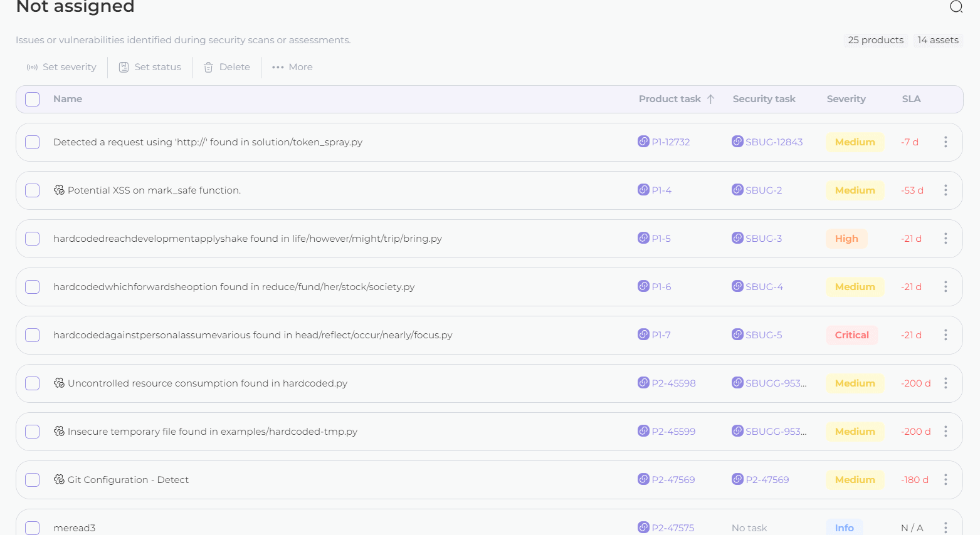Open three-dot menu for Critical severity row
Image resolution: width=980 pixels, height=535 pixels.
[x=946, y=335]
